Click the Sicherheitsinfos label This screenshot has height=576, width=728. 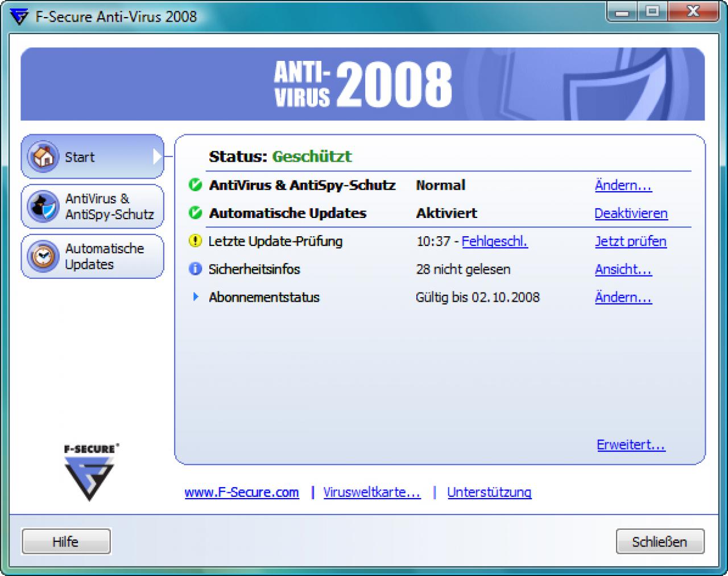[254, 269]
